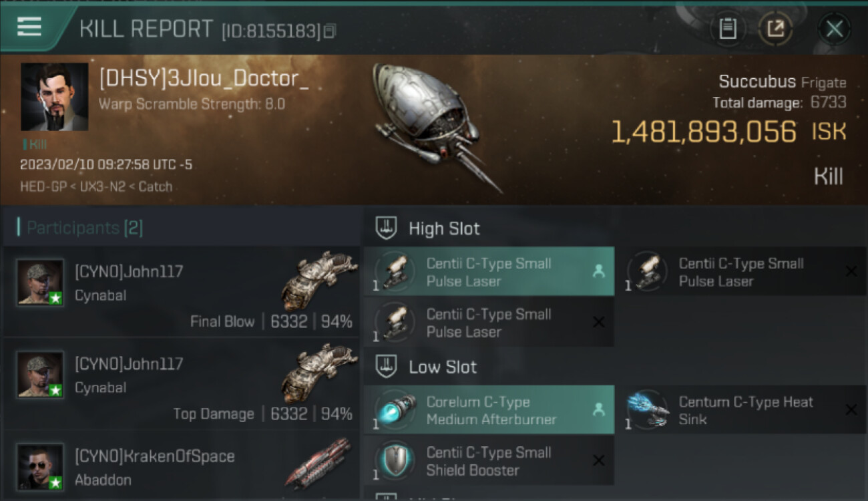Click X next to Small Shield Booster
This screenshot has height=501, width=868.
click(x=599, y=460)
